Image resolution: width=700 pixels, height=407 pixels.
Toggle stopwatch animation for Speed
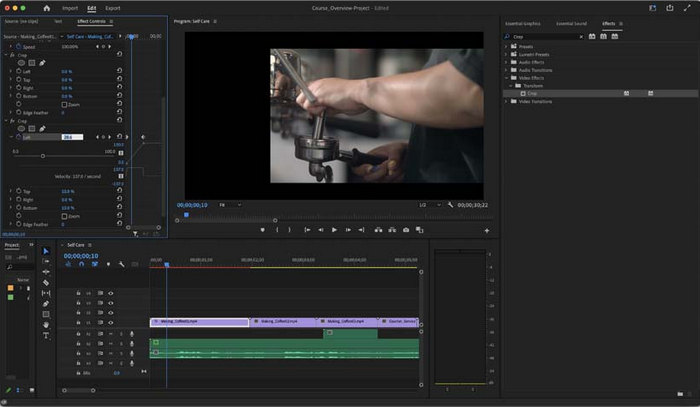pyautogui.click(x=19, y=46)
